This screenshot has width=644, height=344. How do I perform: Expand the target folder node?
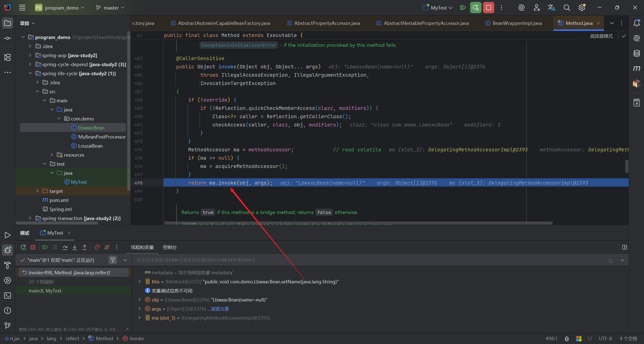click(x=37, y=191)
